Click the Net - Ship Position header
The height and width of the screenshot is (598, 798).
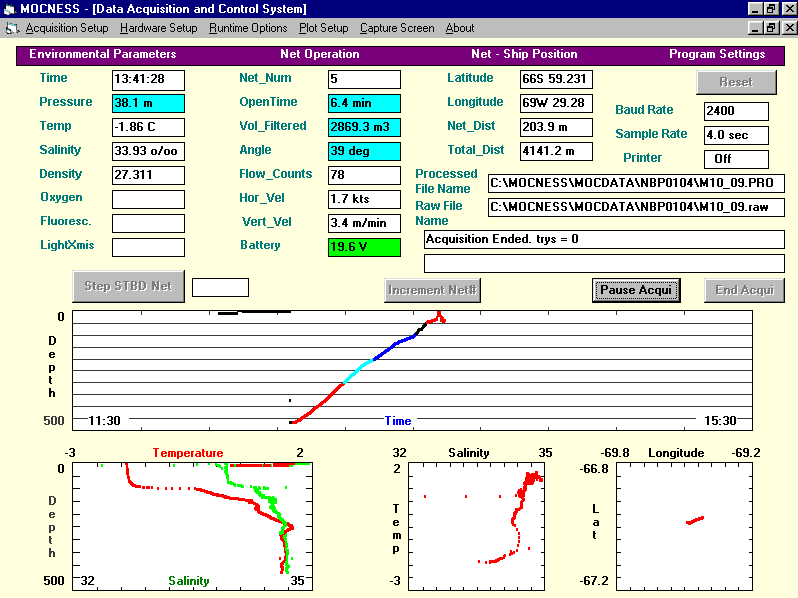524,54
